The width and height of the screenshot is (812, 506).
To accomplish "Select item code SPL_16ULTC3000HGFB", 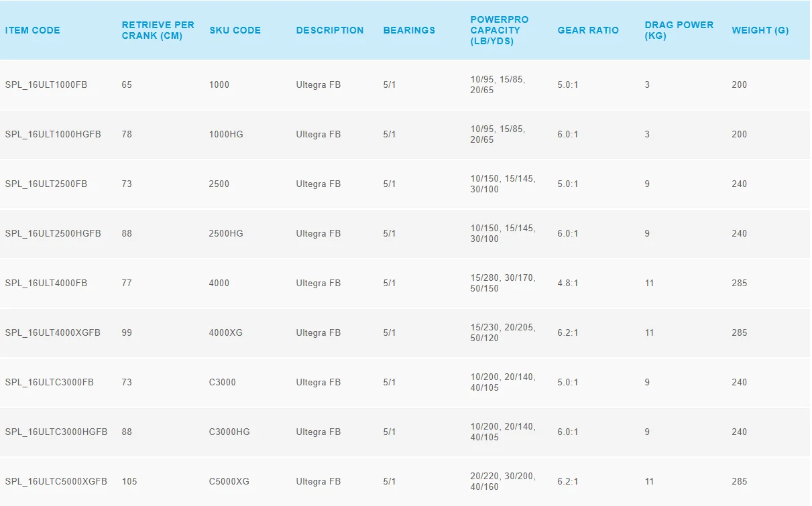I will pos(56,432).
